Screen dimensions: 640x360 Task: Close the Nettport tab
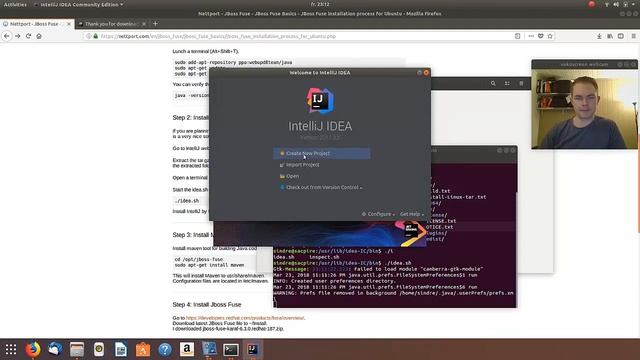click(x=69, y=24)
